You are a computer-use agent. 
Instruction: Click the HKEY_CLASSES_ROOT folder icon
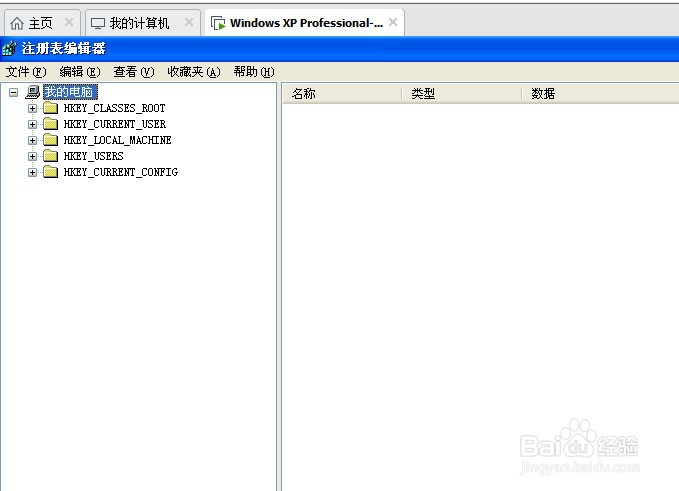pos(51,108)
